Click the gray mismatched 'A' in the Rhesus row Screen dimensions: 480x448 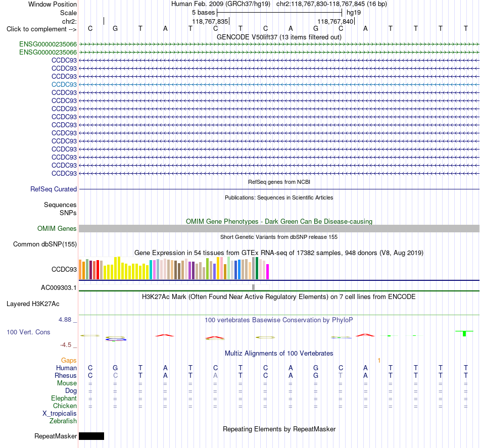tap(215, 375)
